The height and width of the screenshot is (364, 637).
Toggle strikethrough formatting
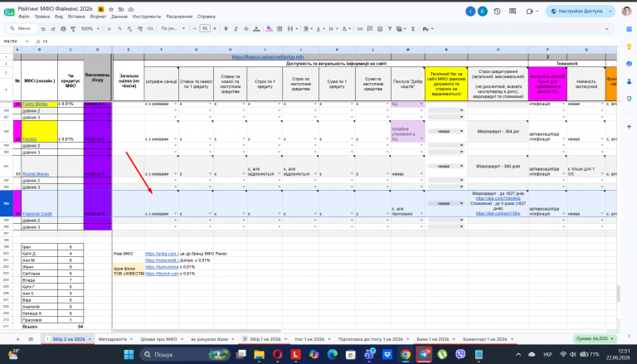246,29
